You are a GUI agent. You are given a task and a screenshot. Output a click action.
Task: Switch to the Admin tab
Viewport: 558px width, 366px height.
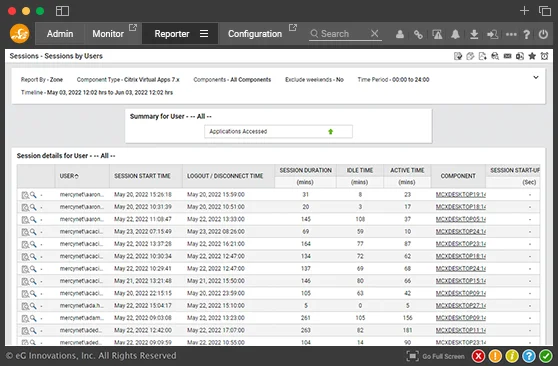(60, 34)
